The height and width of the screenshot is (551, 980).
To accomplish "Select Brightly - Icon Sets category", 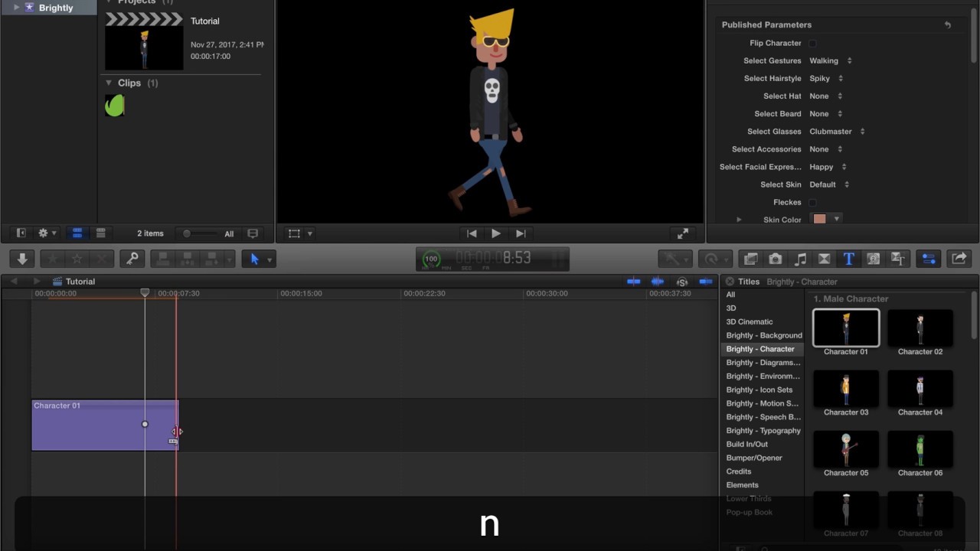I will [759, 390].
